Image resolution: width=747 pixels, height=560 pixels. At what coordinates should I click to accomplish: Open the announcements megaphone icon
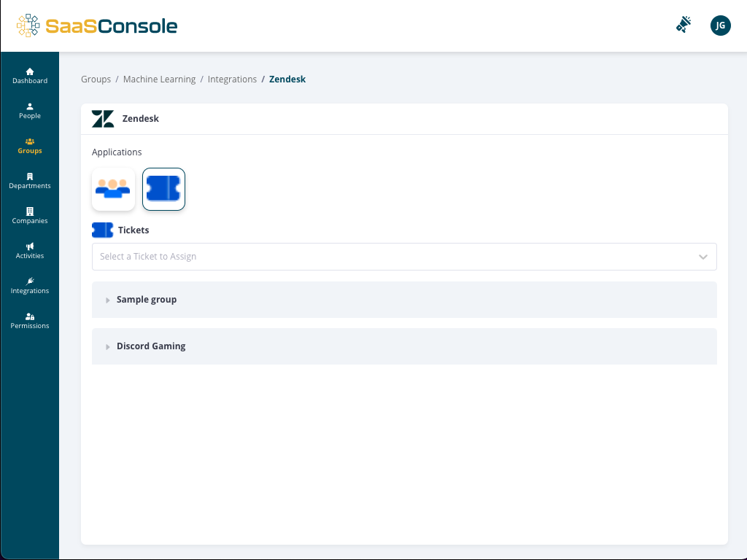684,25
